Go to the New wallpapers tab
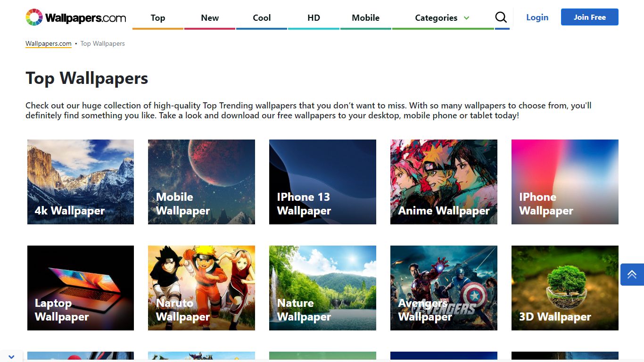 pos(210,18)
